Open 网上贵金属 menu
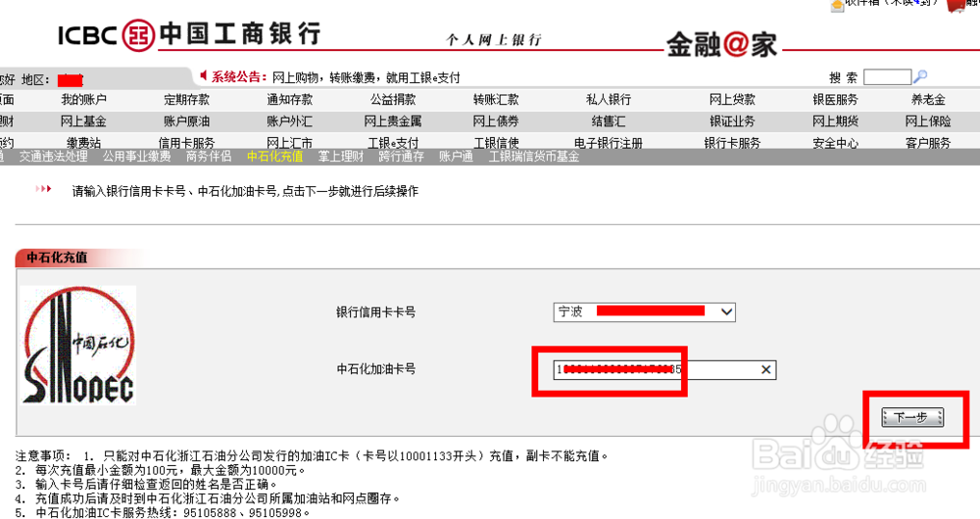Screen dimensions: 980x519 393,121
